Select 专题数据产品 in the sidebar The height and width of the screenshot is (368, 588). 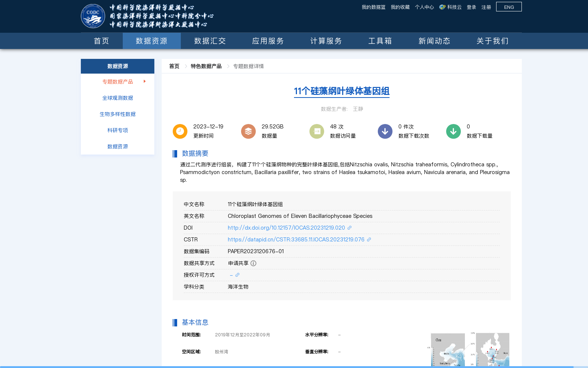pos(118,82)
